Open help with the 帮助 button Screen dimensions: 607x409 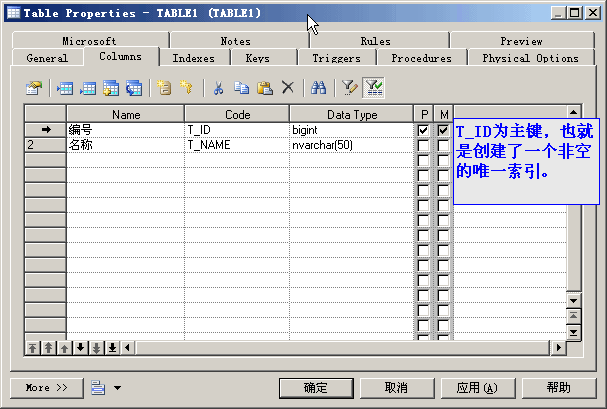click(559, 388)
